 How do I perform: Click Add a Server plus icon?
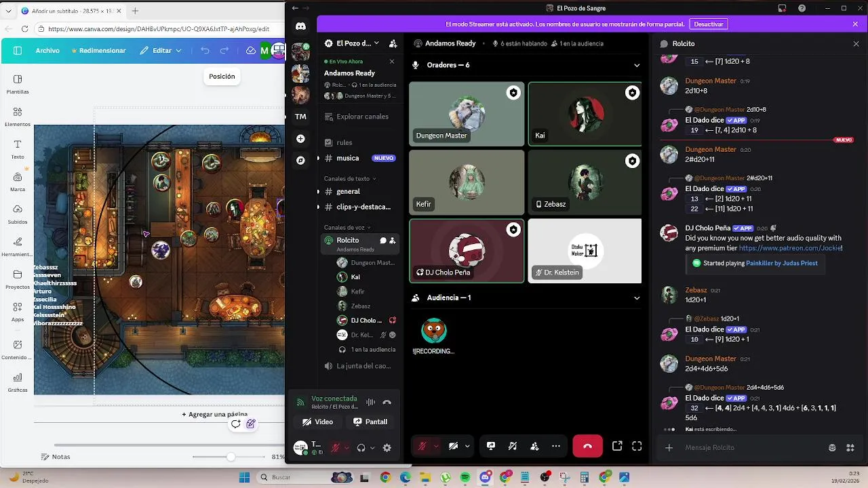tap(300, 138)
